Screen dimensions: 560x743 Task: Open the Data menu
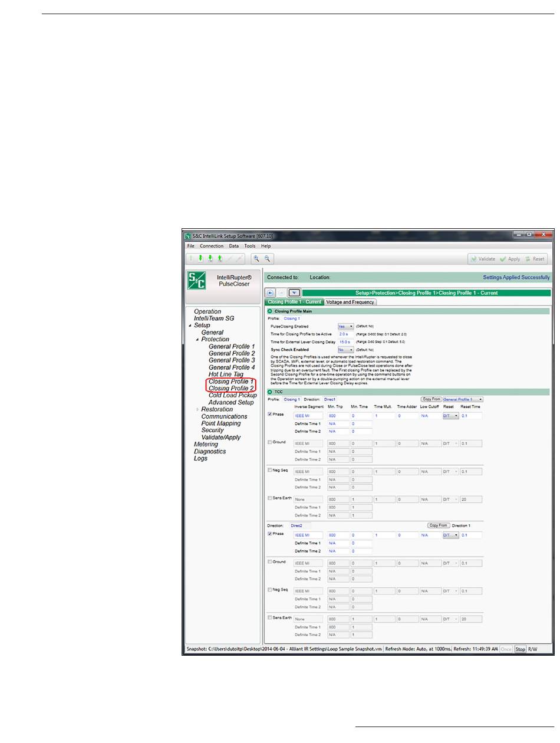[x=234, y=246]
